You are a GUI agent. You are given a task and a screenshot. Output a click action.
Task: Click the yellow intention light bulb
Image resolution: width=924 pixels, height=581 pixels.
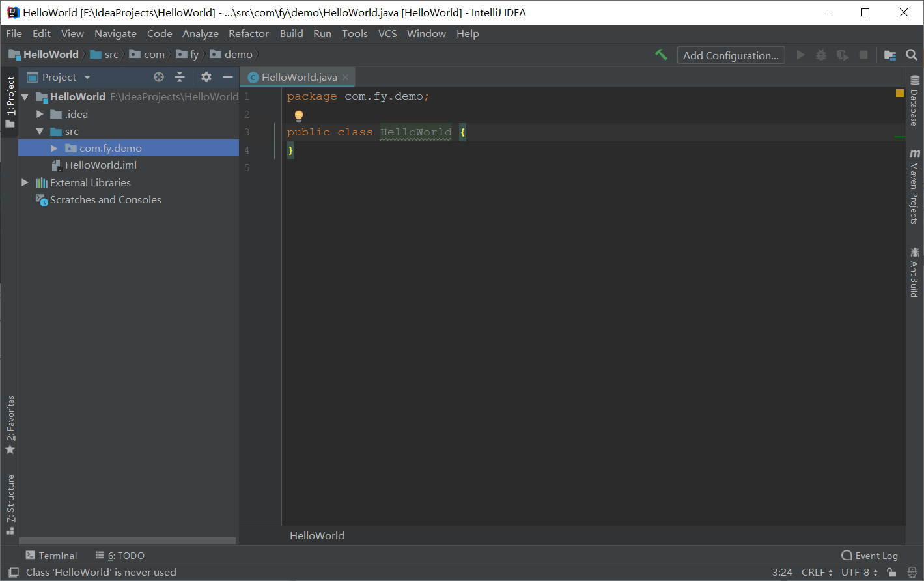299,116
